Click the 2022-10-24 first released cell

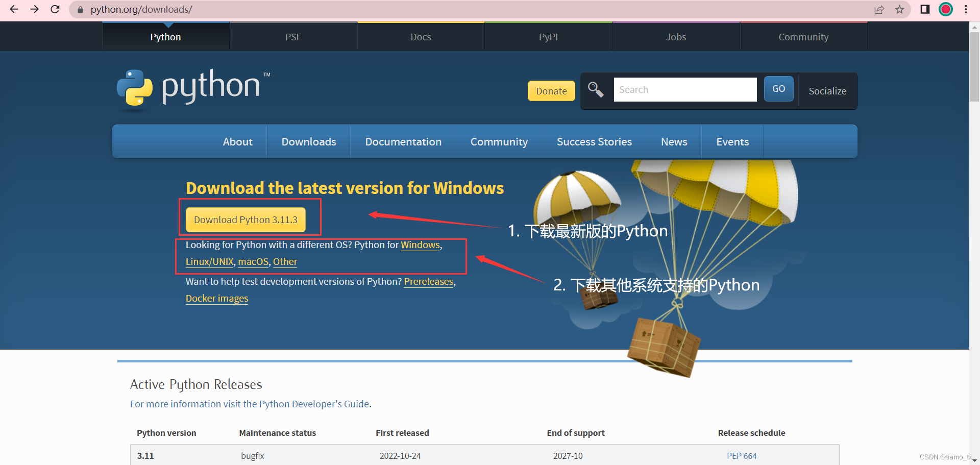[400, 456]
